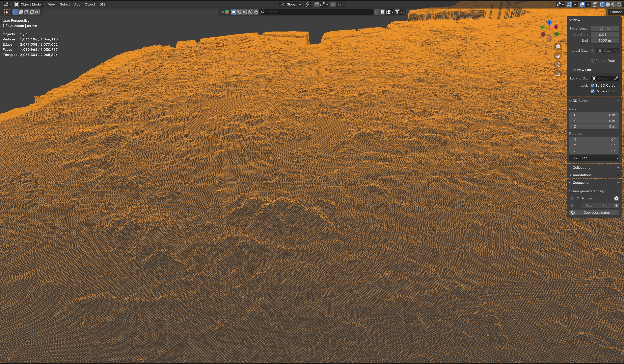This screenshot has height=364, width=624.
Task: Click the Geoscene settings gear icon
Action: [x=616, y=198]
